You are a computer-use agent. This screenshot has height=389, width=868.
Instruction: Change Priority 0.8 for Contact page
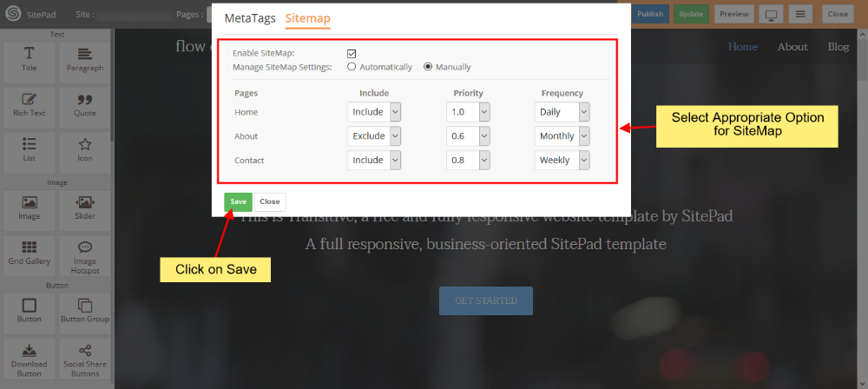468,160
